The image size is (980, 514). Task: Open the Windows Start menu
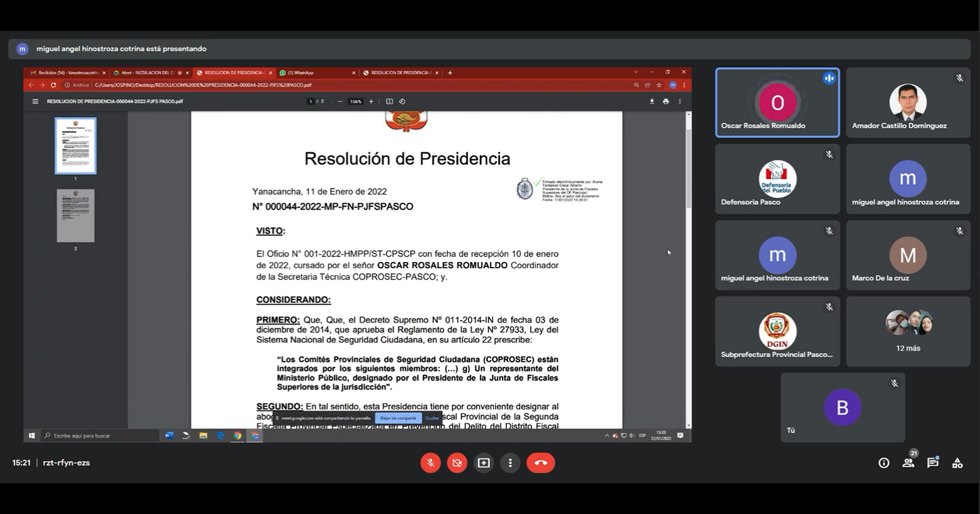click(32, 436)
